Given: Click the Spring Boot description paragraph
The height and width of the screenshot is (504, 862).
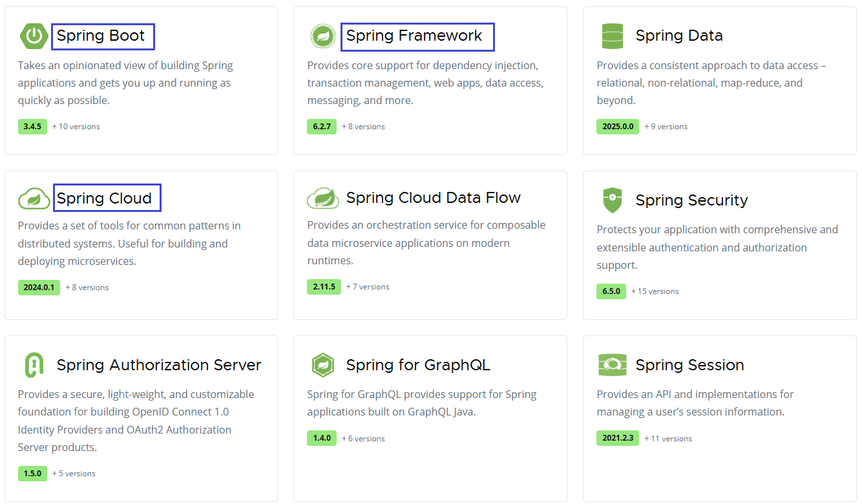Looking at the screenshot, I should 125,83.
